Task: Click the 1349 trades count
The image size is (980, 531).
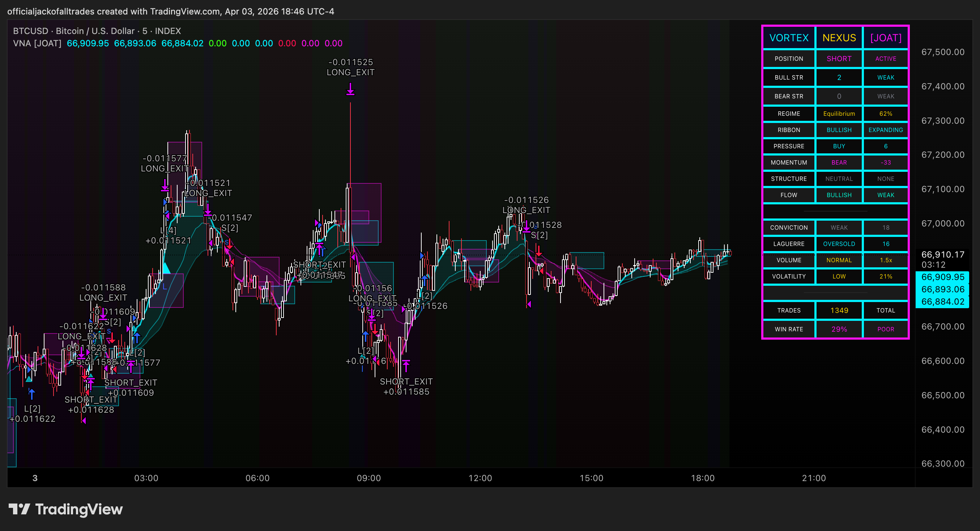Action: (x=839, y=311)
